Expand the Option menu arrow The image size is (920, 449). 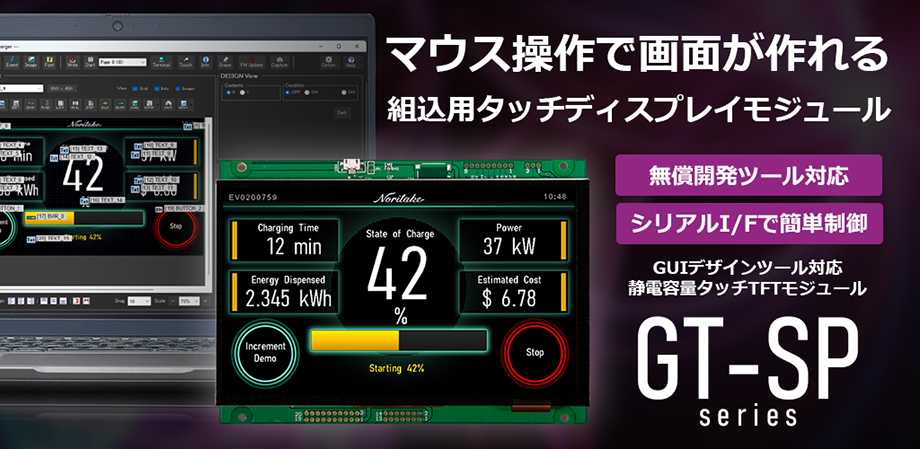(337, 62)
